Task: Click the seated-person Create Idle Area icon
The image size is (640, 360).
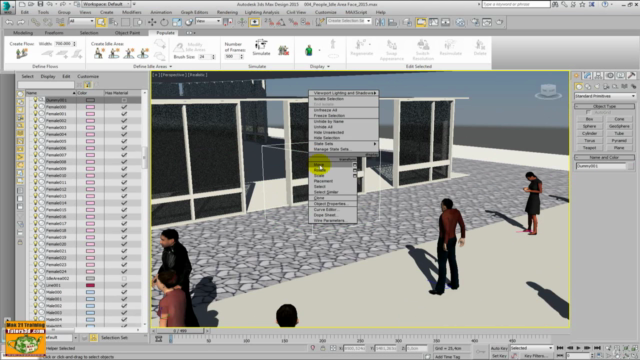Action: pos(99,53)
